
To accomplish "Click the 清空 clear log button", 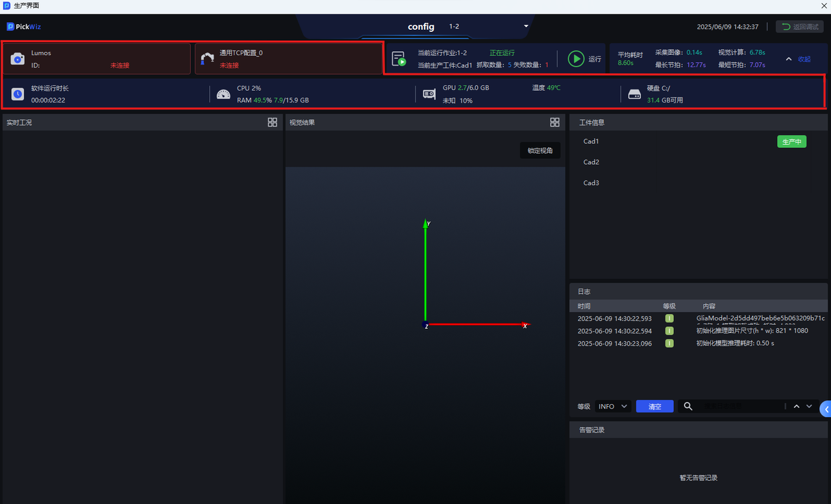I will [654, 406].
